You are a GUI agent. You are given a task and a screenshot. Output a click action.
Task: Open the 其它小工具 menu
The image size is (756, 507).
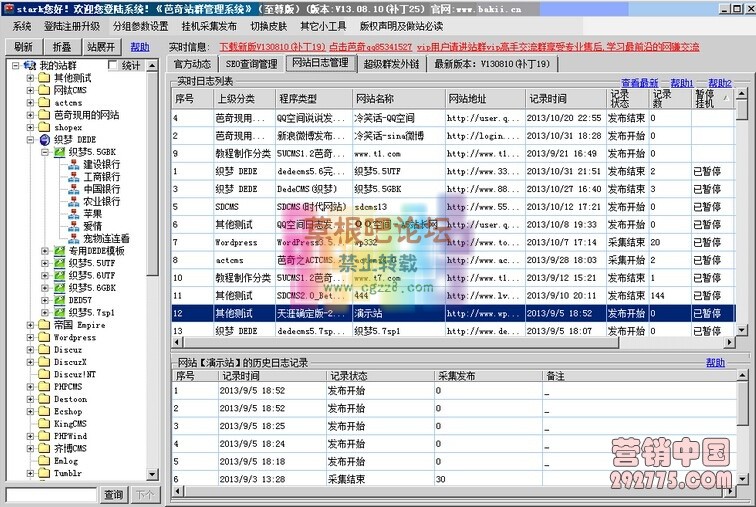tap(323, 26)
